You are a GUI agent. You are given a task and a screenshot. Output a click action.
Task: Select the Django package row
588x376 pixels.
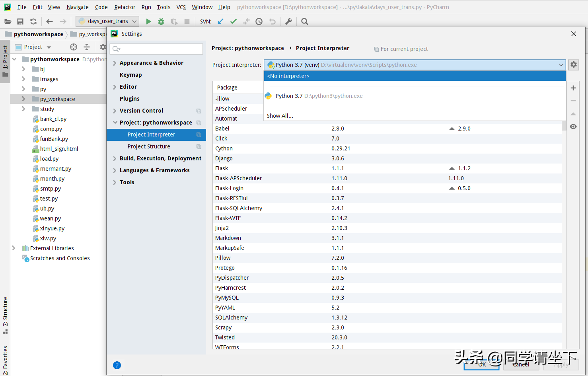click(387, 158)
